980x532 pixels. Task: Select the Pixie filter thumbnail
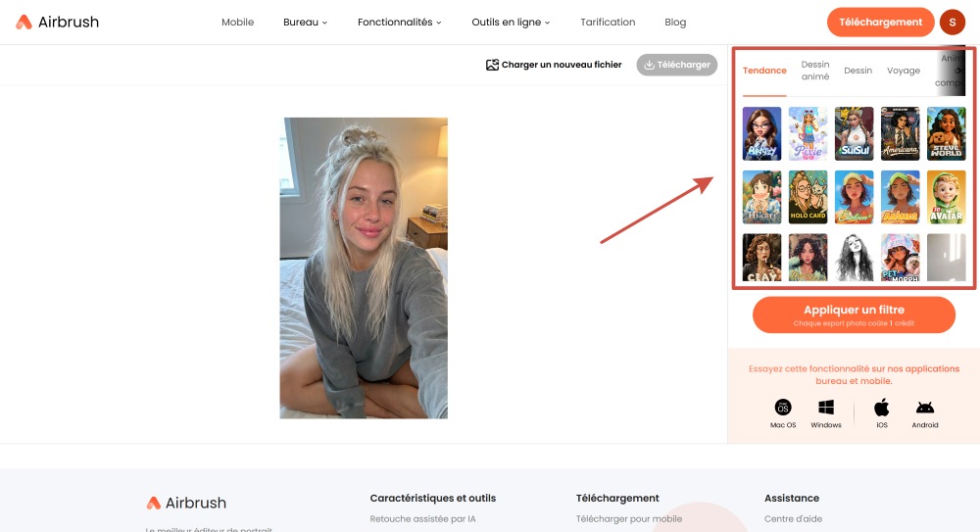pyautogui.click(x=808, y=134)
